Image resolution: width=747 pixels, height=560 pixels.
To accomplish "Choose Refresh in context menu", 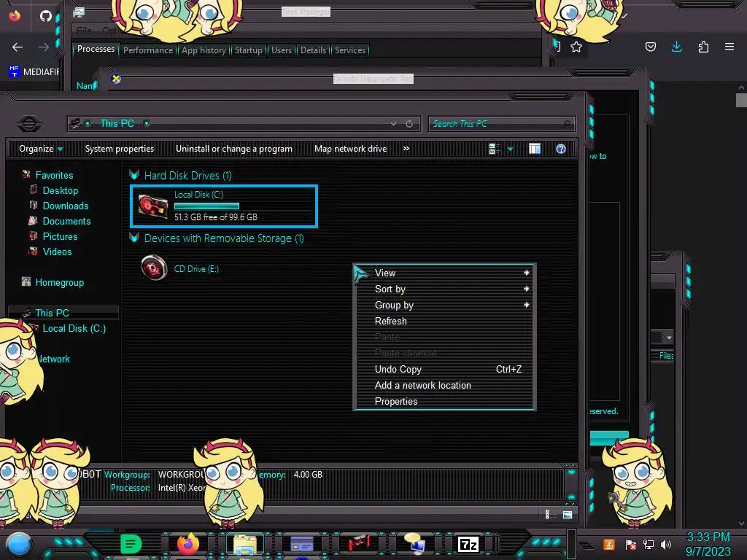I will coord(444,321).
